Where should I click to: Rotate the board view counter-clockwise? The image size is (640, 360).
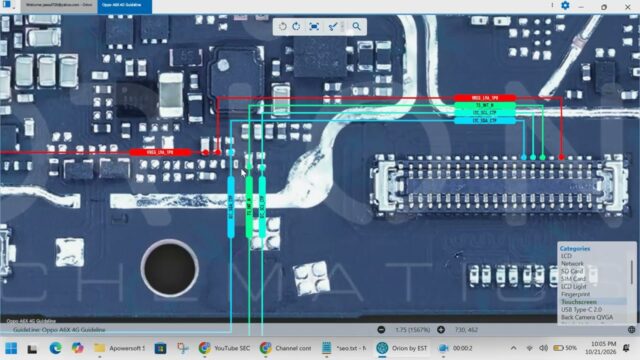(x=282, y=27)
